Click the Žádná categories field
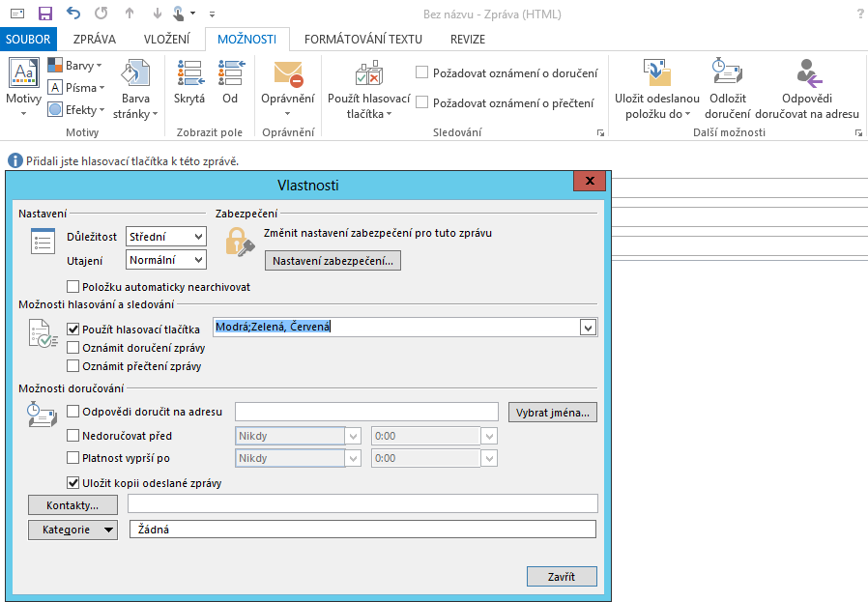The height and width of the screenshot is (602, 868). click(362, 529)
